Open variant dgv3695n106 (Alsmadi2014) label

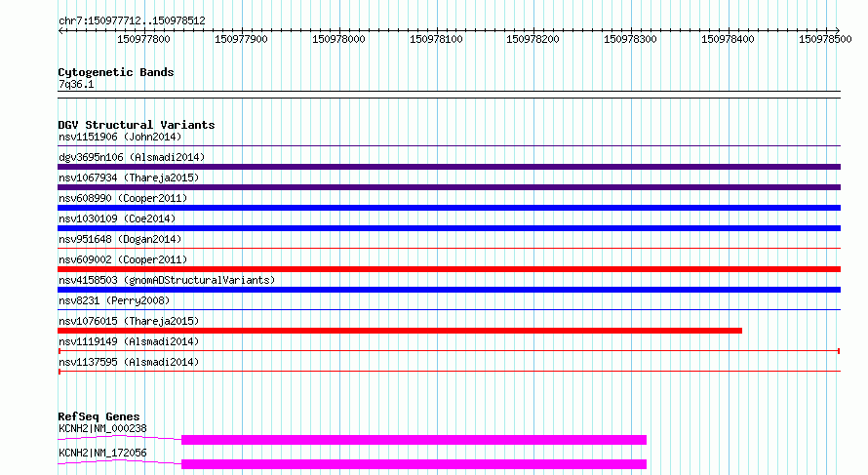pos(132,157)
